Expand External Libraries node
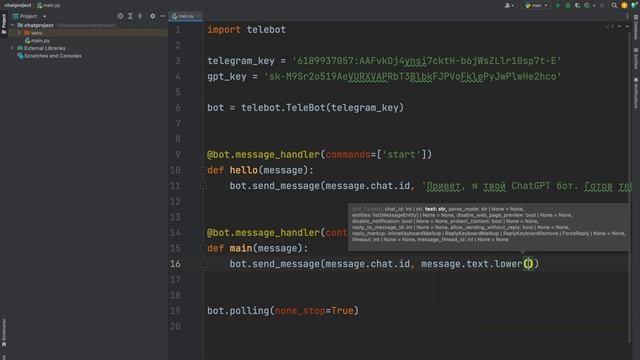 click(x=13, y=48)
